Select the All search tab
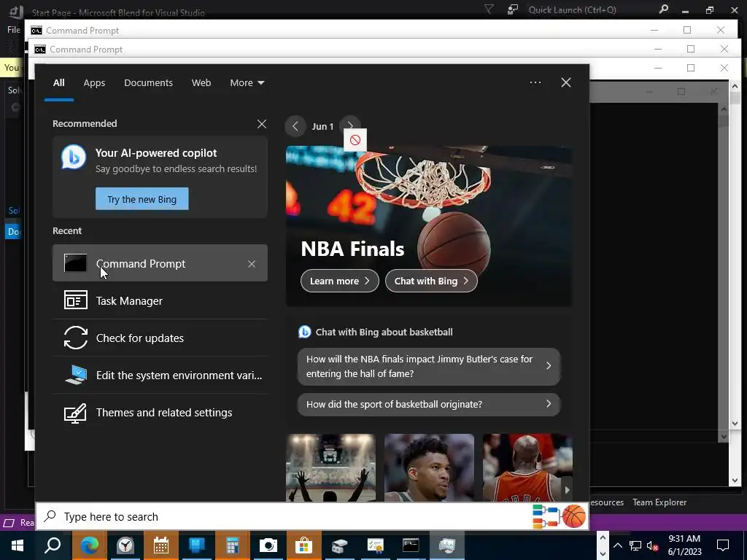This screenshot has height=560, width=747. [58, 83]
